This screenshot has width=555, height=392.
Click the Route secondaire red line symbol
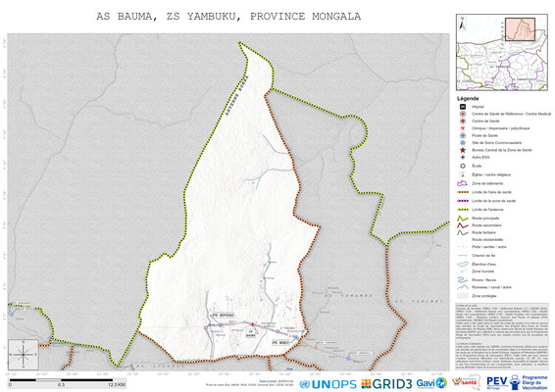462,225
